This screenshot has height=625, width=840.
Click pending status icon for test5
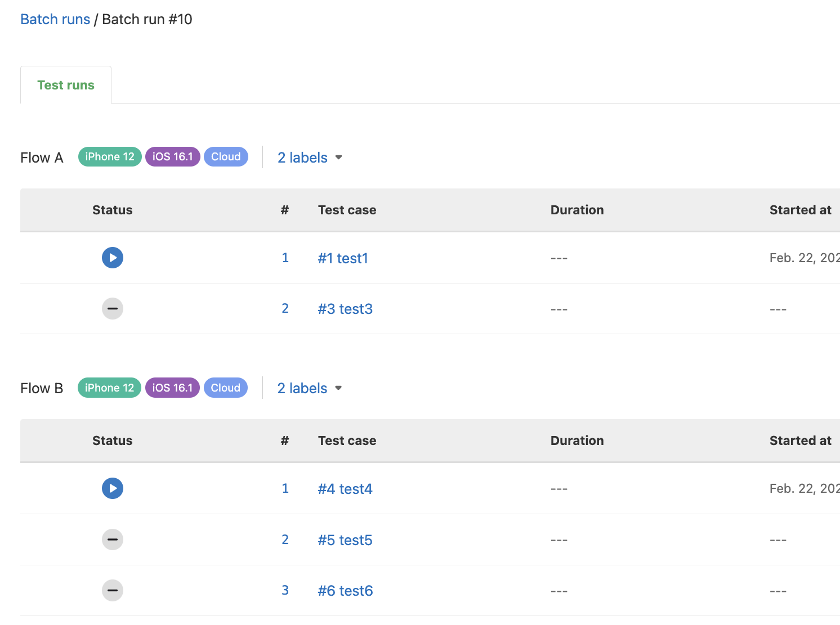click(x=113, y=539)
